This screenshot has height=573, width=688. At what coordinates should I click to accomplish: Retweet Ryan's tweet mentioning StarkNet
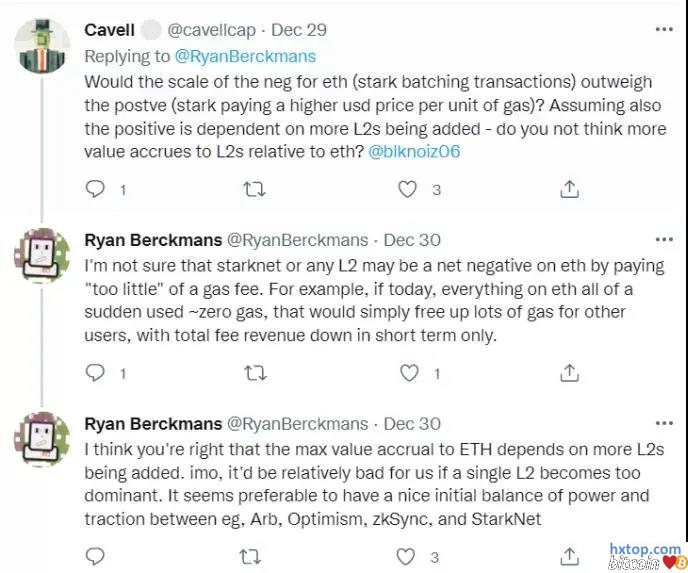click(255, 555)
